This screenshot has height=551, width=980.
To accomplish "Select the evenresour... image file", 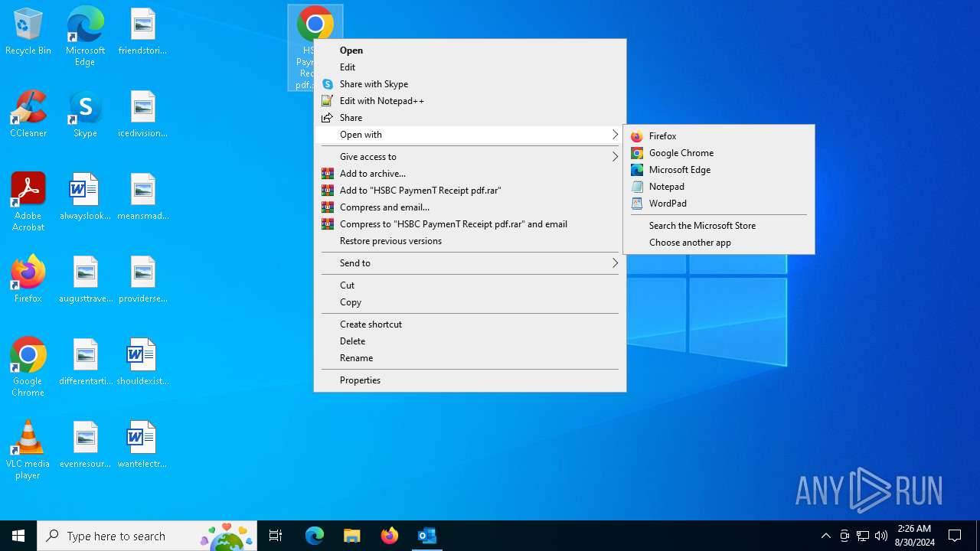I will tap(85, 445).
